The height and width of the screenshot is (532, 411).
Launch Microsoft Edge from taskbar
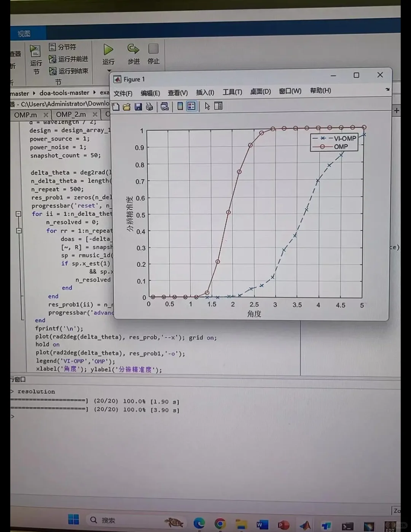(199, 524)
